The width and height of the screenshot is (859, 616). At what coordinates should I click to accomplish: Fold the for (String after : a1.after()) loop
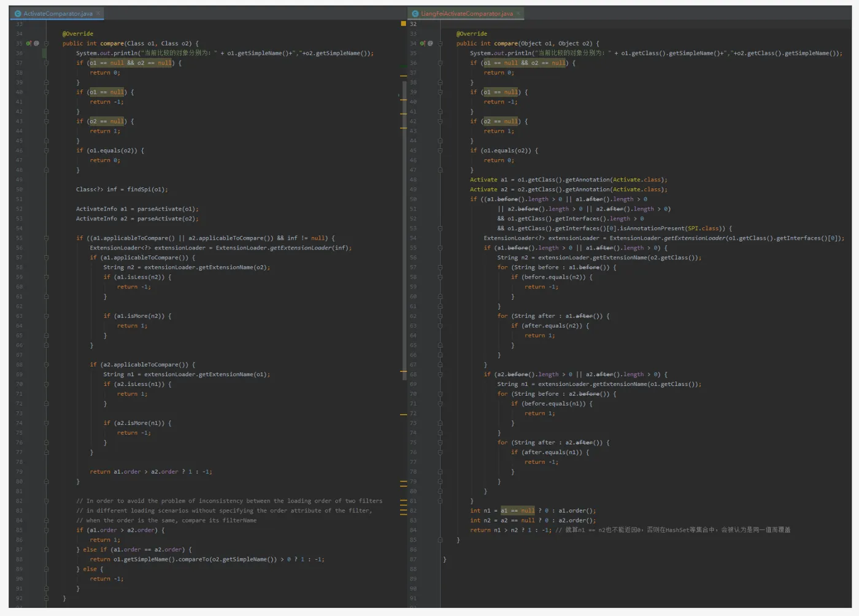pos(440,316)
